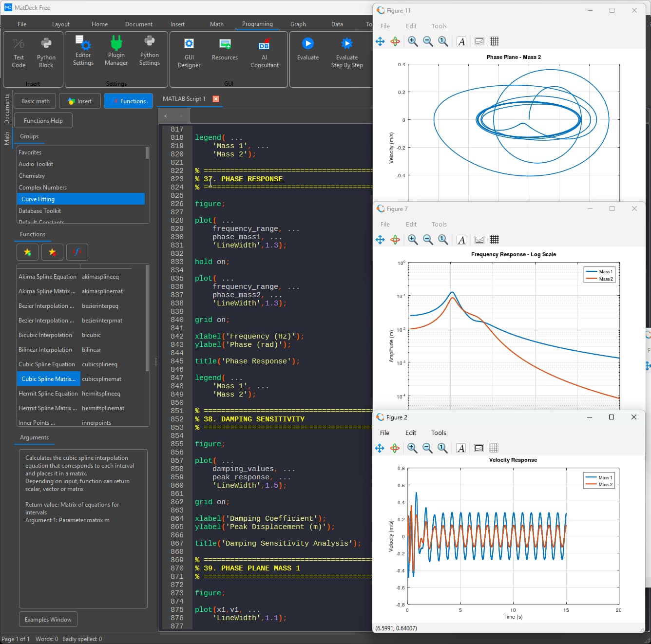Image resolution: width=651 pixels, height=644 pixels.
Task: Click the remove favorite star button
Action: [52, 252]
